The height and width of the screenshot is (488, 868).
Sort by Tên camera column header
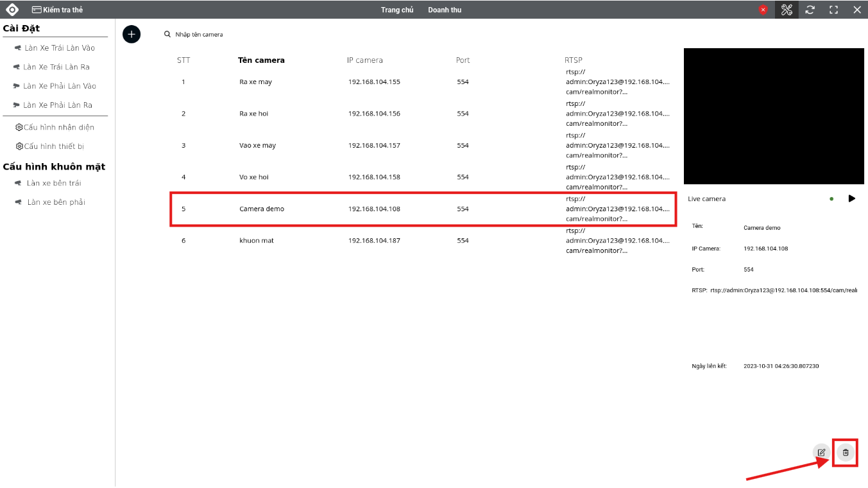(261, 60)
